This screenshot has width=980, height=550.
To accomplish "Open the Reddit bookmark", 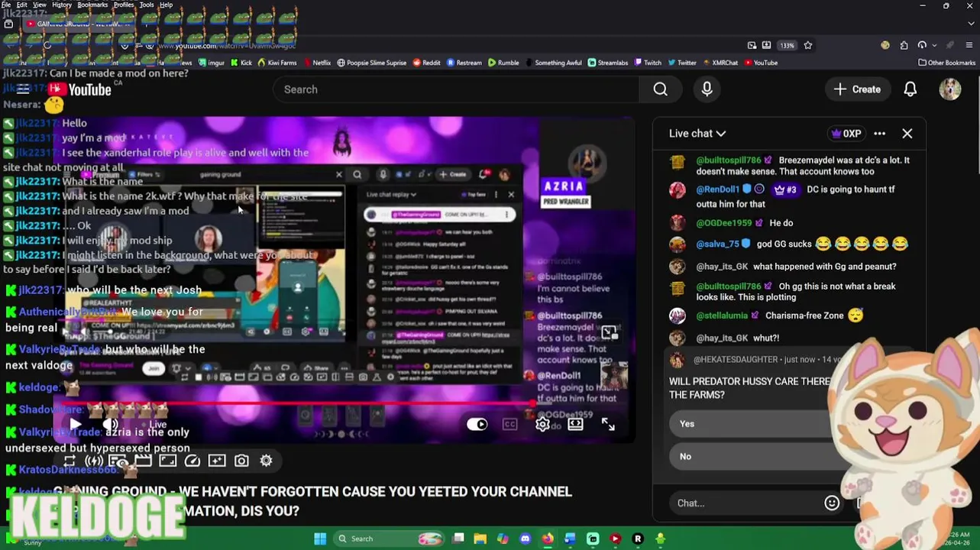I will tap(426, 63).
